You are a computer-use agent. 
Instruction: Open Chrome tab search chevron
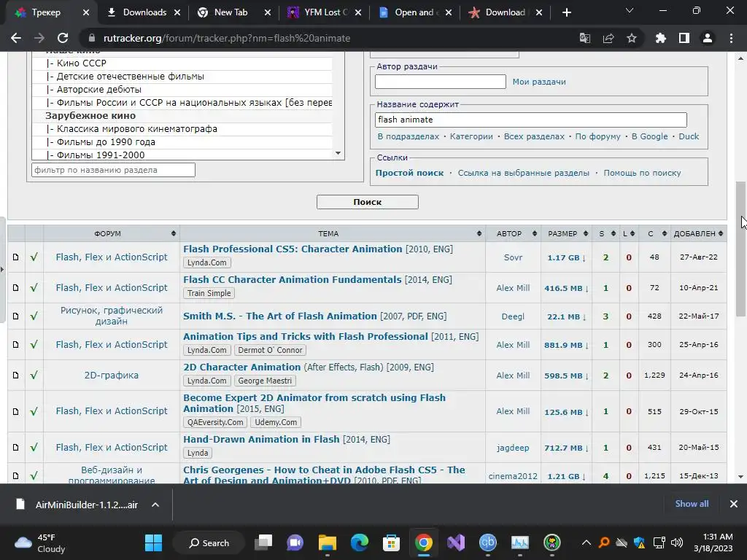click(630, 10)
